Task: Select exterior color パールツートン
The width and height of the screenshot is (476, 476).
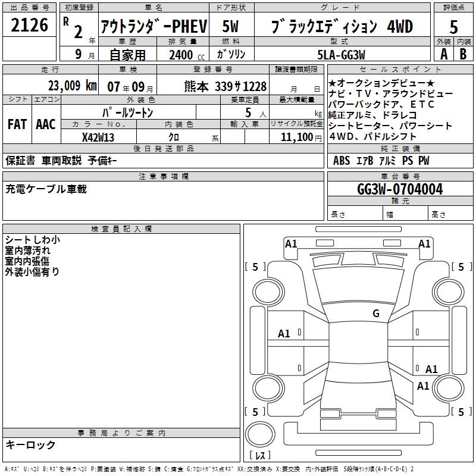Action: tap(127, 112)
